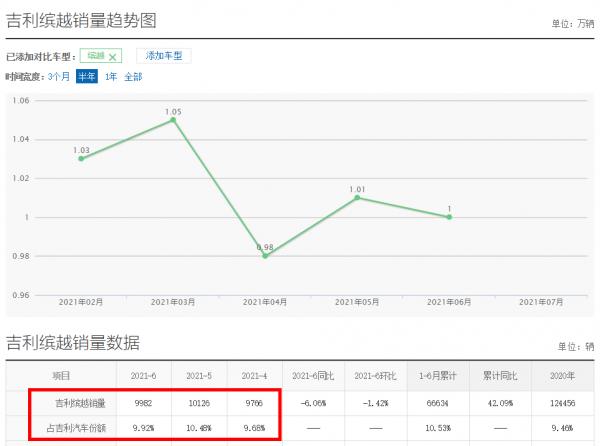
Task: Click the 2021年04月 low point at 0.98
Action: [265, 256]
